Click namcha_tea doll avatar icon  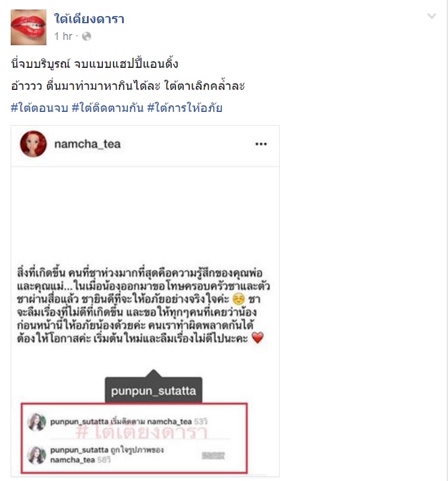tap(33, 144)
